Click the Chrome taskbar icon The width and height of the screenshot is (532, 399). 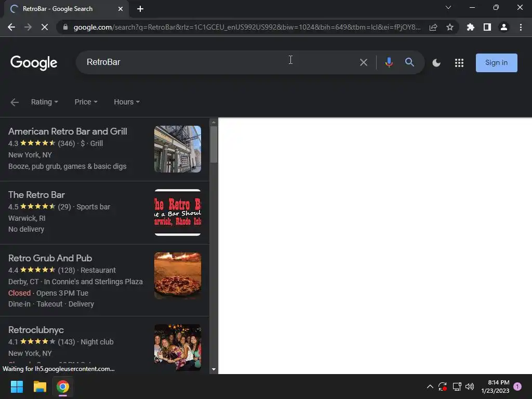tap(63, 387)
